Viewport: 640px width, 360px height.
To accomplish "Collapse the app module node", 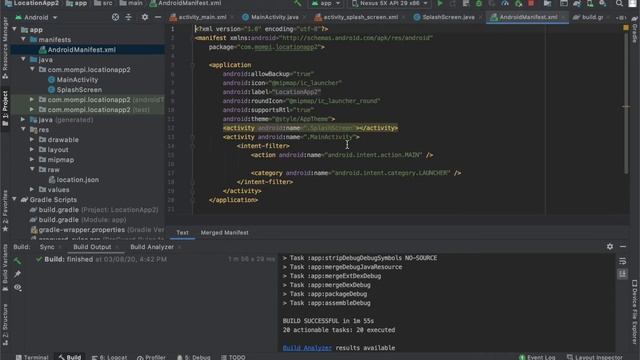I will [x=15, y=29].
